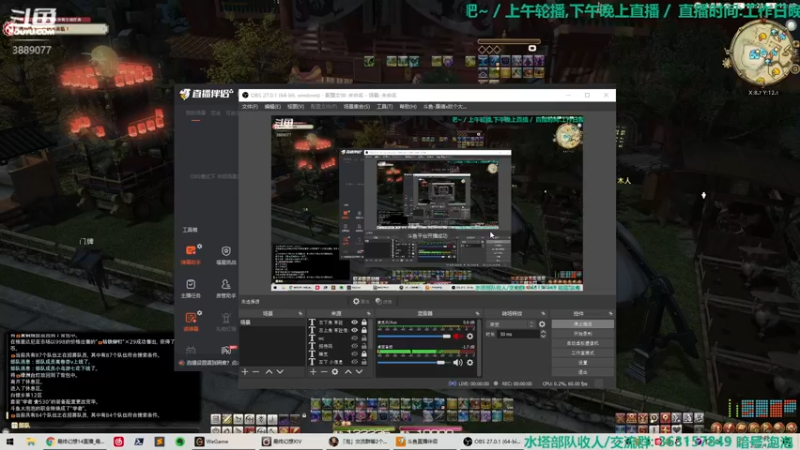The image size is (800, 450).
Task: Open transition properties gear beside 渐变 dropdown
Action: click(542, 324)
